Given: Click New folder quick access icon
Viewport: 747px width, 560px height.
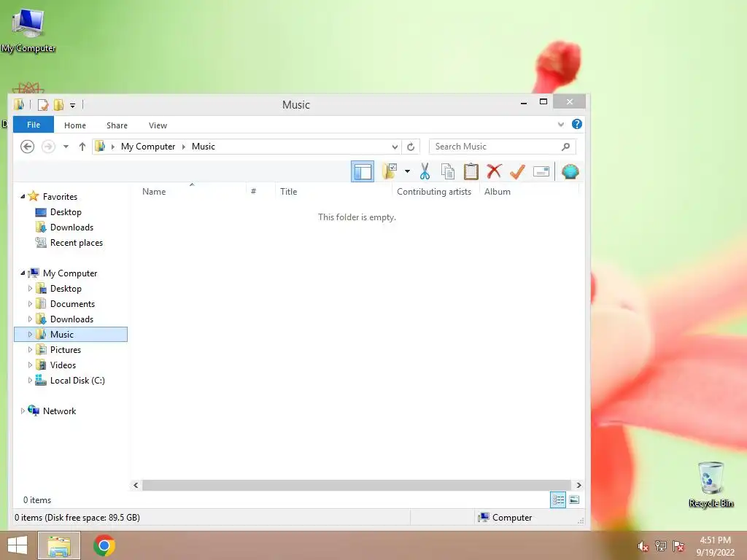Looking at the screenshot, I should point(58,105).
